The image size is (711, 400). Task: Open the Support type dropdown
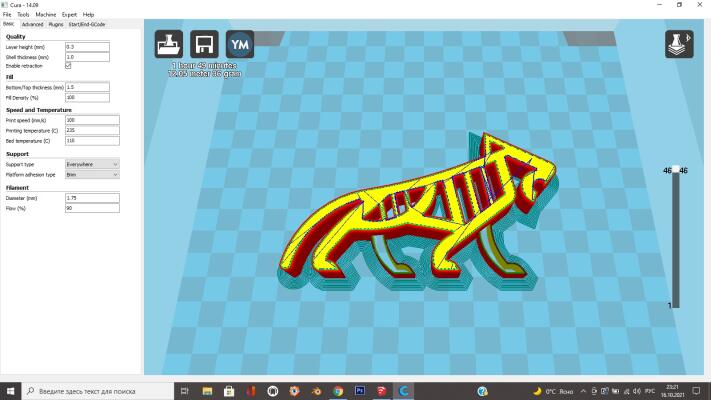(92, 164)
